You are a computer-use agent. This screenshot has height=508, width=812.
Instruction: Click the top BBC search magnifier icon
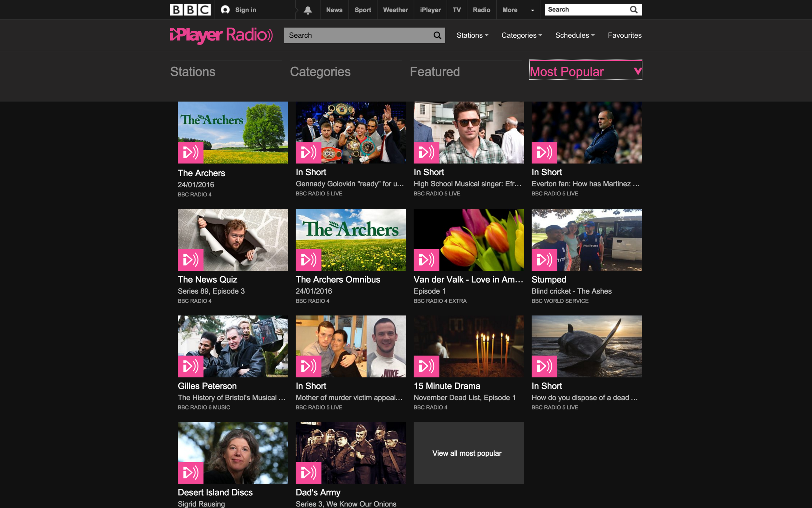[x=633, y=10]
